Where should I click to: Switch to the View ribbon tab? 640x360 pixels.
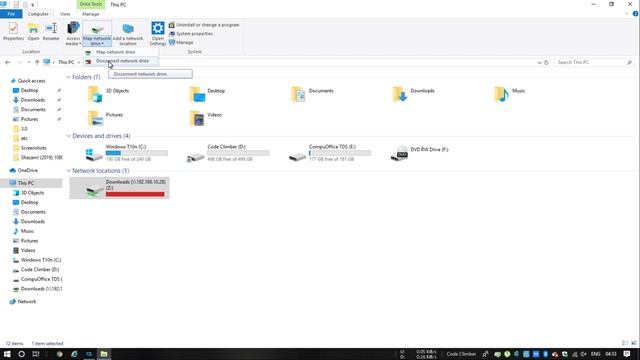point(64,14)
